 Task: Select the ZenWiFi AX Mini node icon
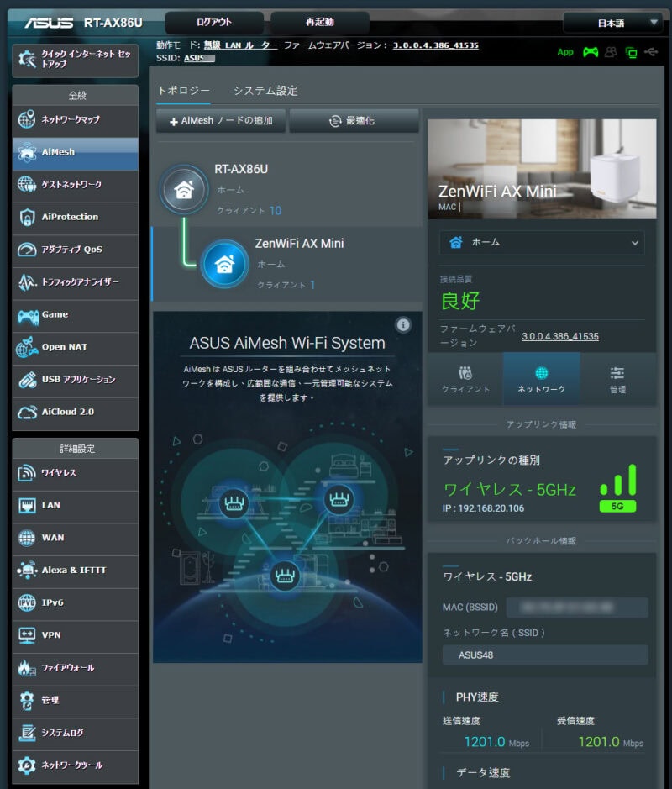click(224, 264)
